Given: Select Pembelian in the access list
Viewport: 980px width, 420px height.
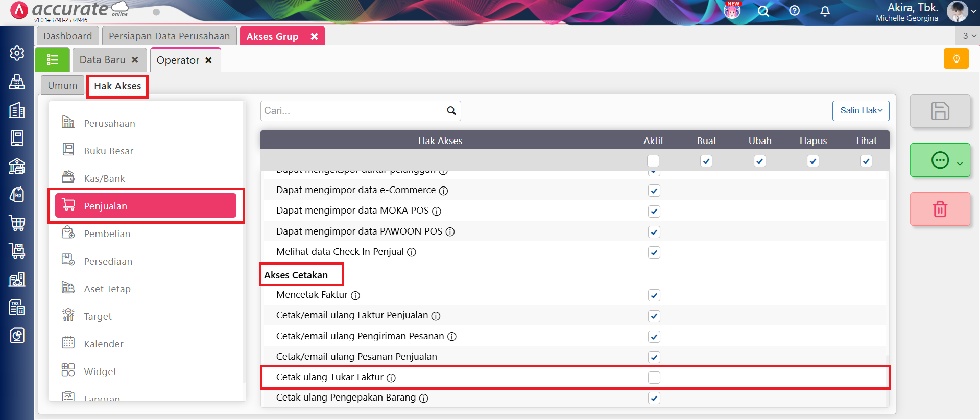Looking at the screenshot, I should [107, 234].
